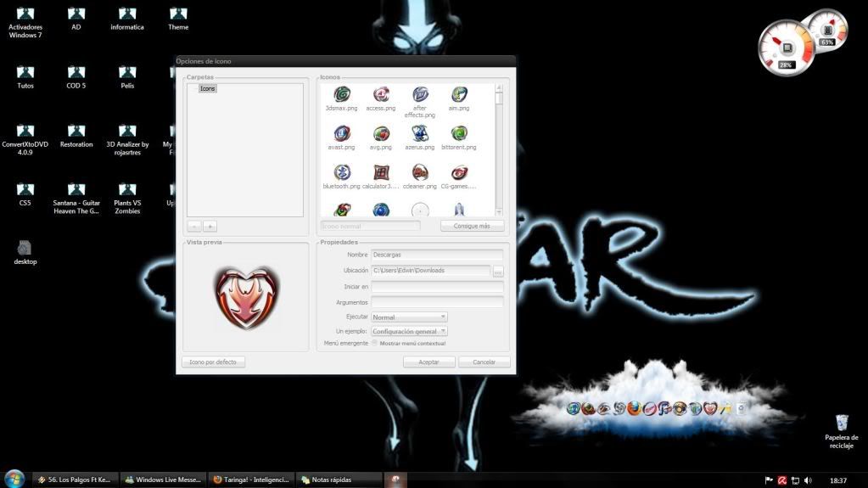Click the Iconos list scroll up arrow
Screen dimensions: 868x488
point(499,87)
